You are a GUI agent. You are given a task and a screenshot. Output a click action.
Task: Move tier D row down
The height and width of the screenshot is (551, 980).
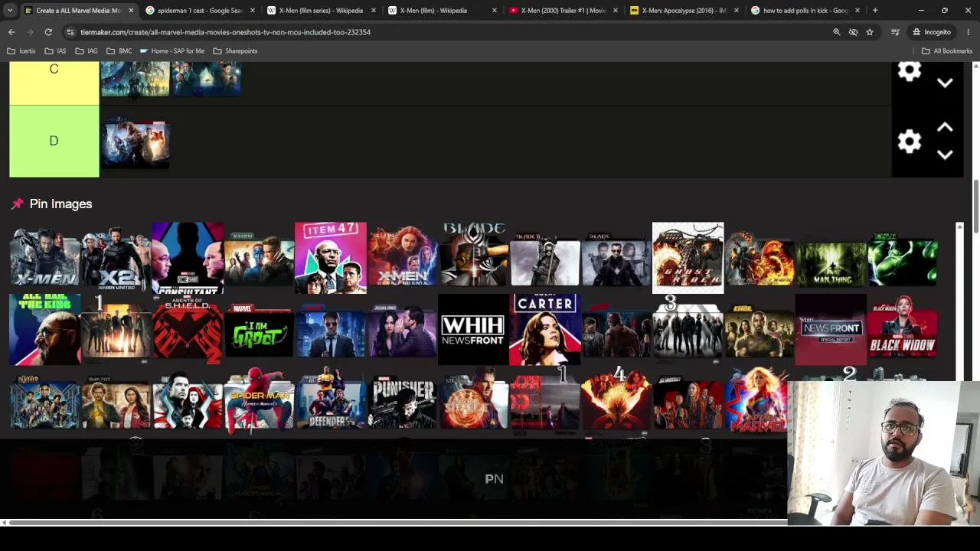coord(945,155)
